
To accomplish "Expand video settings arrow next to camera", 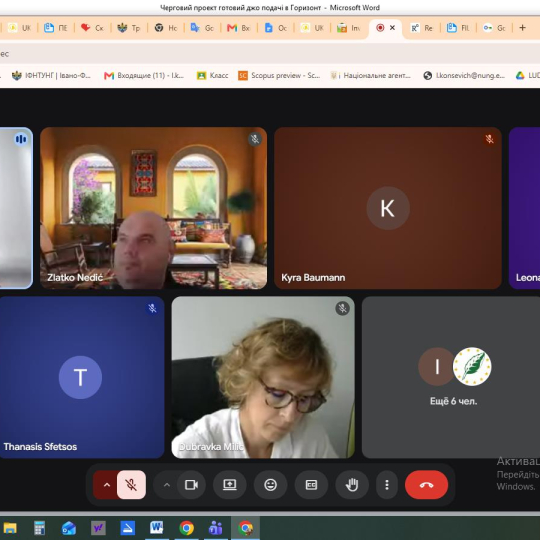I will pyautogui.click(x=167, y=485).
